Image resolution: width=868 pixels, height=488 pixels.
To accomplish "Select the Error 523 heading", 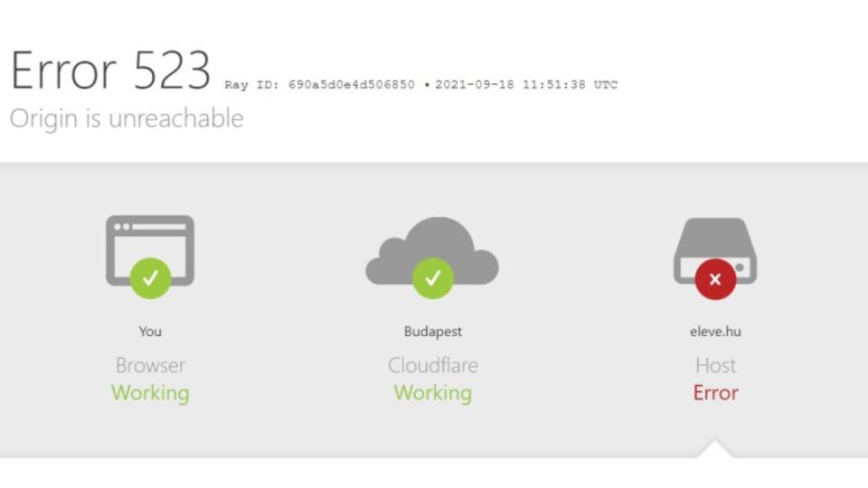I will pos(110,70).
